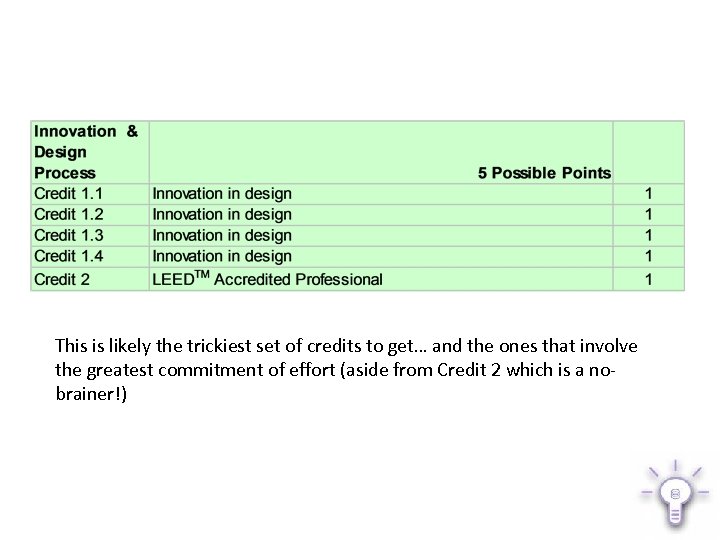Select the point value for Credit 1.3
Viewport: 720px width, 540px height.
click(648, 235)
